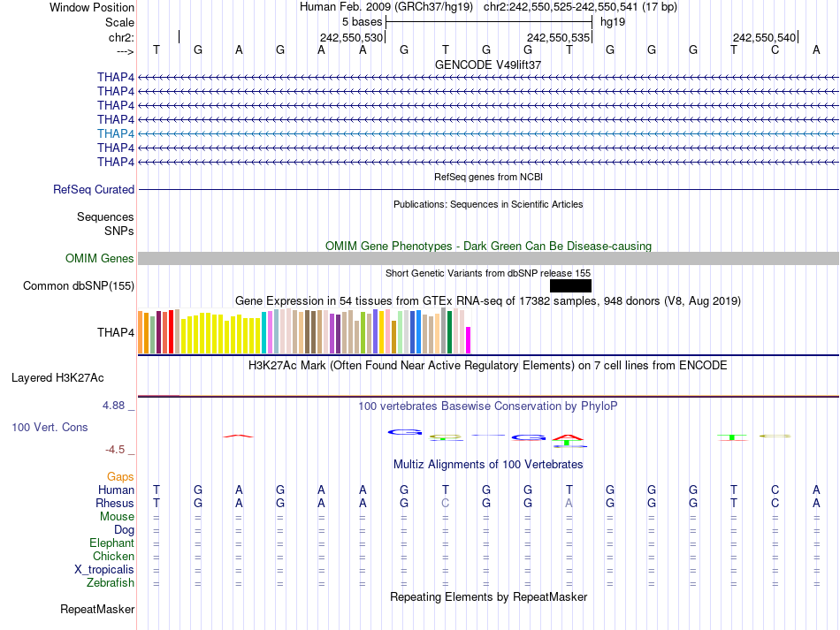Click the orange Gaps label
The height and width of the screenshot is (630, 840).
pyautogui.click(x=120, y=476)
